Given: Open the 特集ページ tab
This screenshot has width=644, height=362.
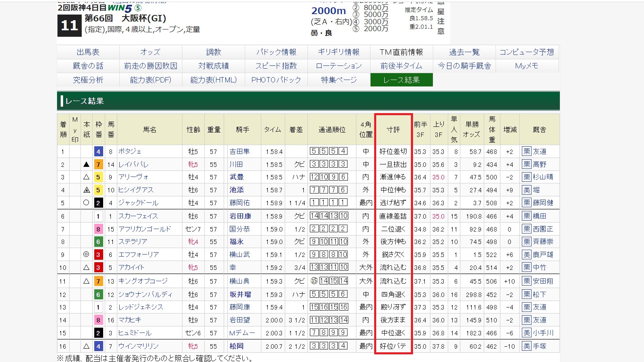Looking at the screenshot, I should (339, 80).
